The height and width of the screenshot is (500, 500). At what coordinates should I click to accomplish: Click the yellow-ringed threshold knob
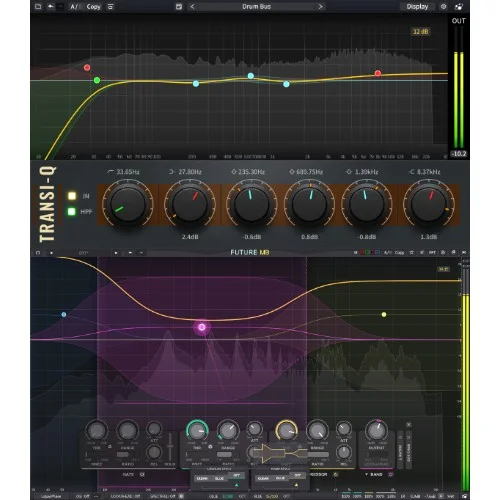pyautogui.click(x=286, y=431)
